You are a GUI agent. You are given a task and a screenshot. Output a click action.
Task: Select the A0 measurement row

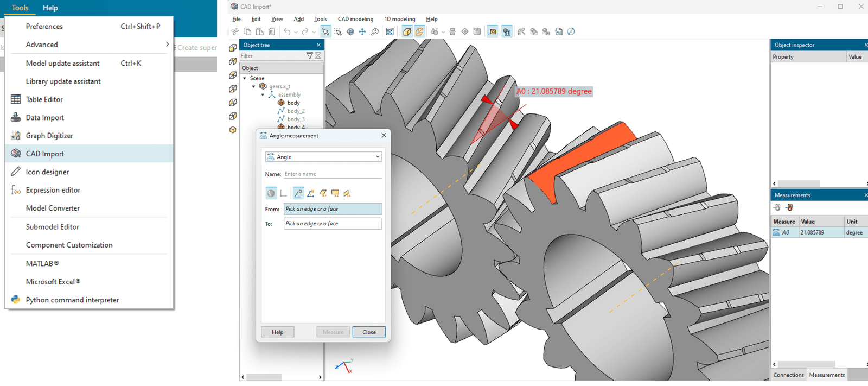[819, 232]
